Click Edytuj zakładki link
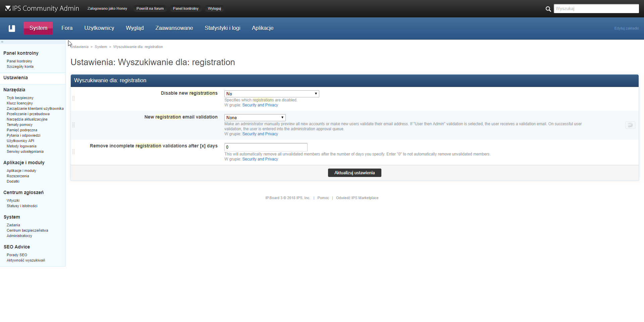 tap(626, 28)
